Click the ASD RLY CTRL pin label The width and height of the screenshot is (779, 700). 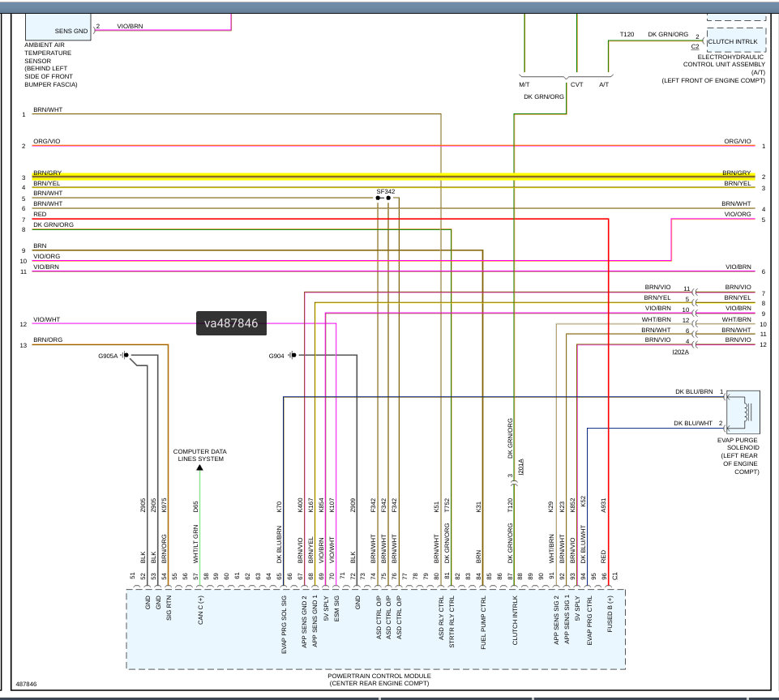(441, 618)
